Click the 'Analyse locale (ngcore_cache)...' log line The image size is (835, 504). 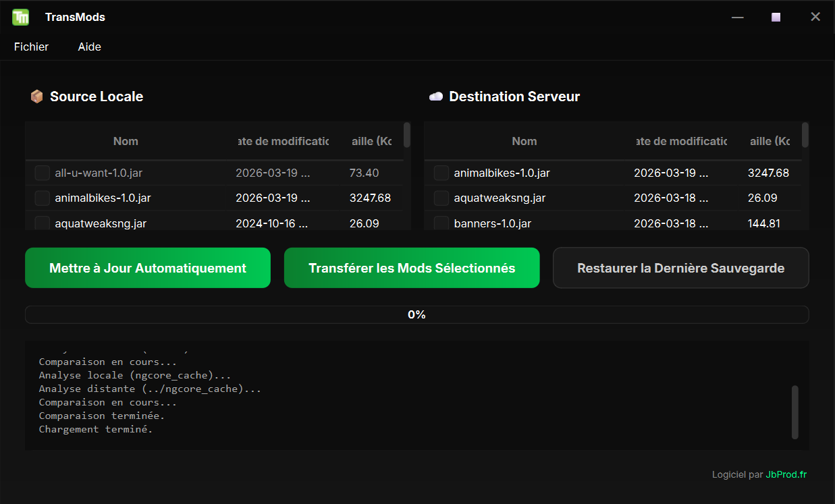point(135,375)
